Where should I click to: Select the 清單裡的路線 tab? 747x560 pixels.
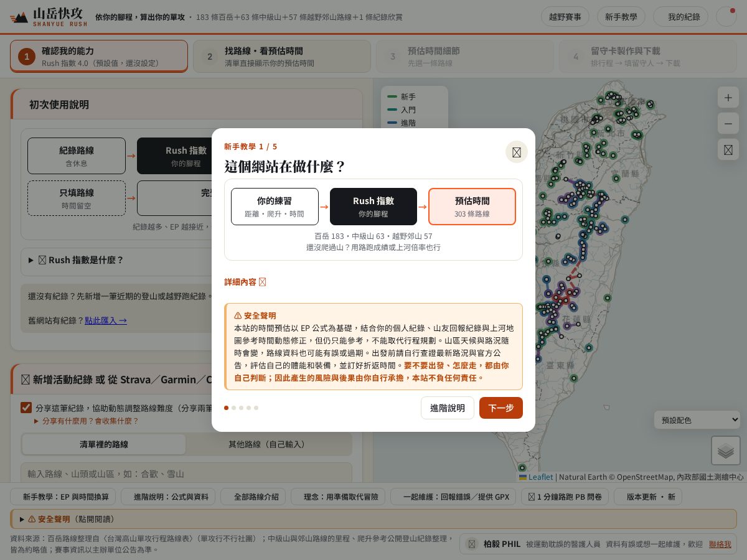tap(104, 444)
